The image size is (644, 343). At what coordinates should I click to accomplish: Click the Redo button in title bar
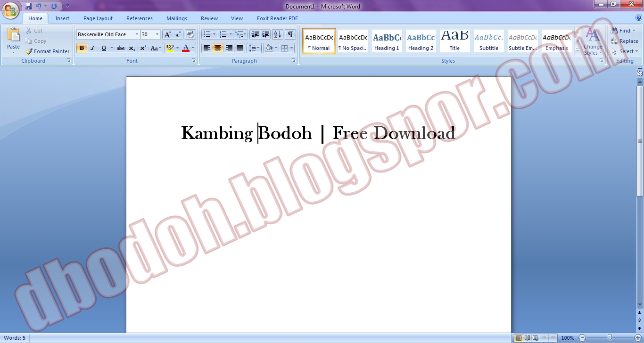(54, 6)
